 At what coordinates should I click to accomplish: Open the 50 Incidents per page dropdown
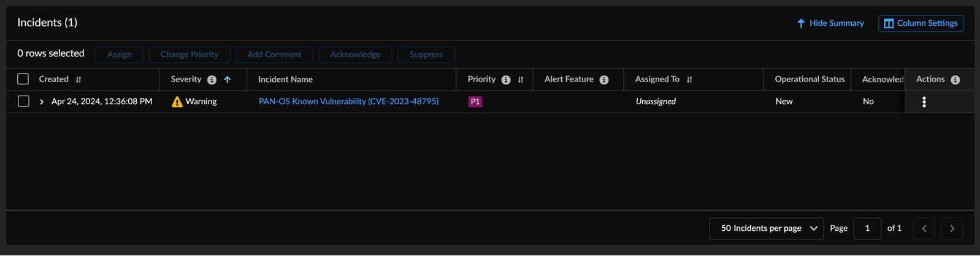pyautogui.click(x=767, y=228)
